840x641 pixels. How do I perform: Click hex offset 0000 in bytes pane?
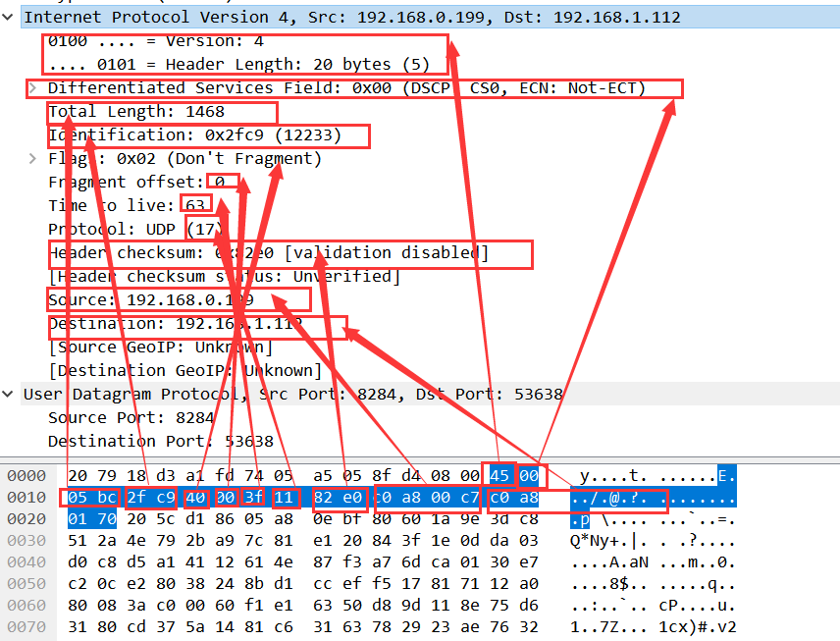click(26, 476)
